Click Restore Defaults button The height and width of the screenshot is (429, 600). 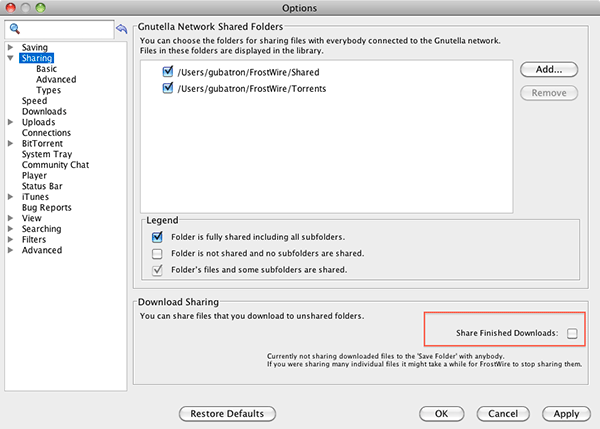(227, 414)
